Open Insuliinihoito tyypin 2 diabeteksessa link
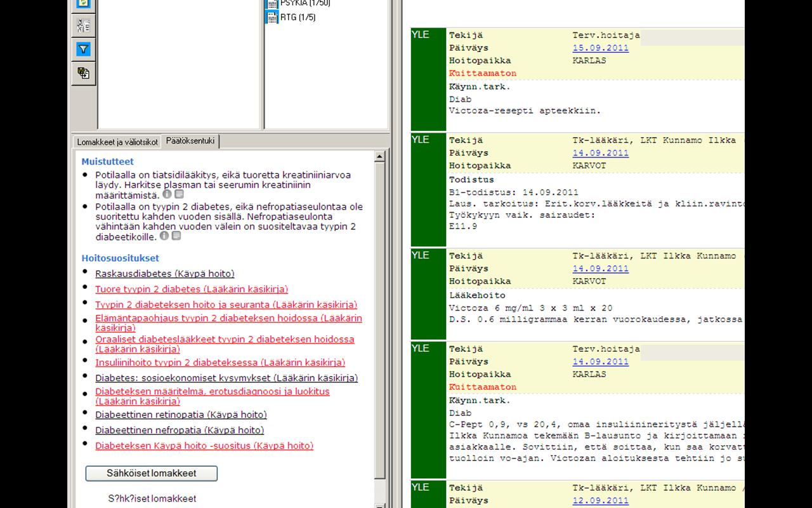This screenshot has width=812, height=508. click(x=220, y=363)
